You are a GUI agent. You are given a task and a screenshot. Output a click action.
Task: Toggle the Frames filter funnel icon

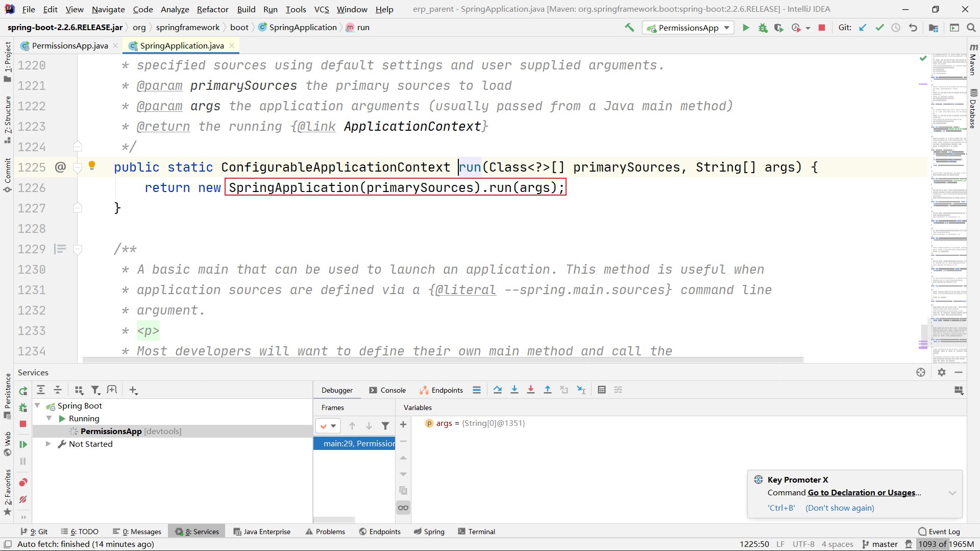(385, 425)
